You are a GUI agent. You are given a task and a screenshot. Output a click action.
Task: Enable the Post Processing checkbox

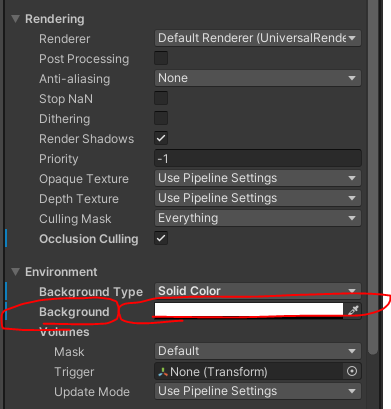[x=161, y=58]
